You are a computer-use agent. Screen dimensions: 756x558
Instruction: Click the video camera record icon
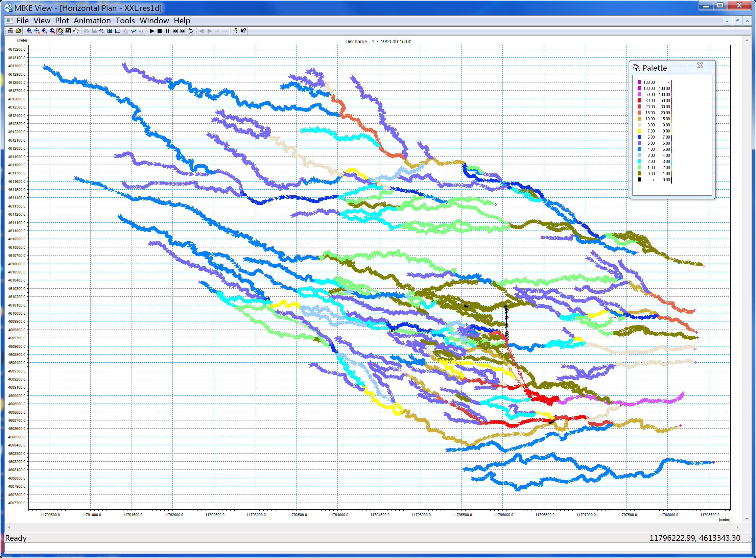click(x=191, y=31)
